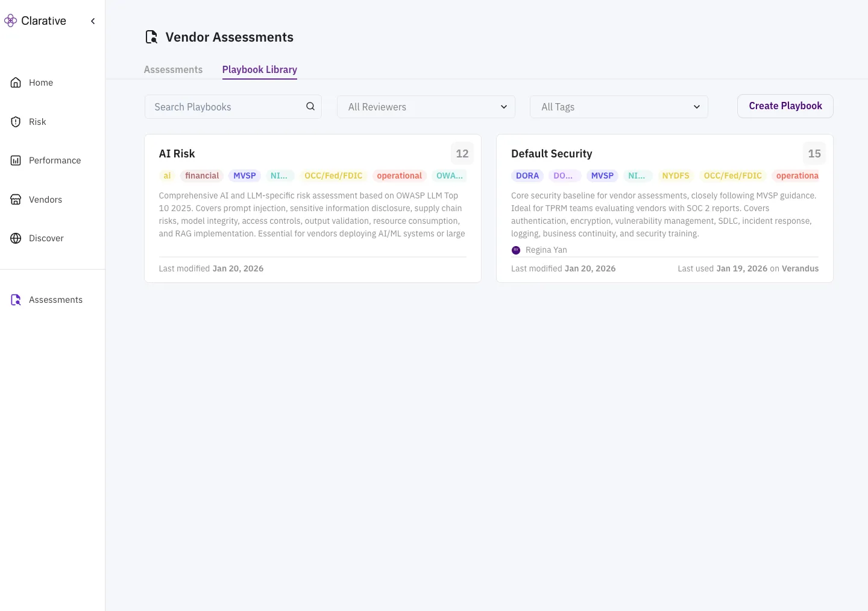Expand the All Tags dropdown

click(x=618, y=107)
